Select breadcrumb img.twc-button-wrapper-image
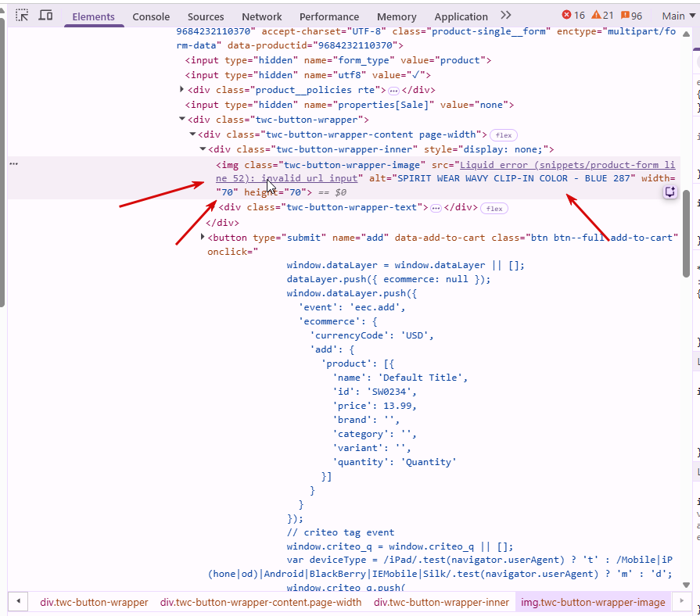 [x=593, y=603]
